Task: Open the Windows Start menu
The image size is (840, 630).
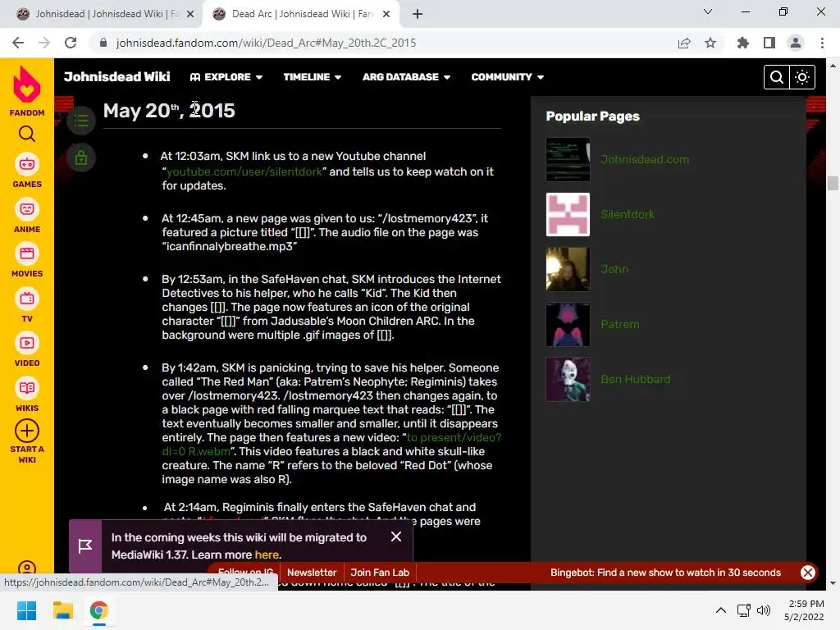Action: pyautogui.click(x=26, y=610)
